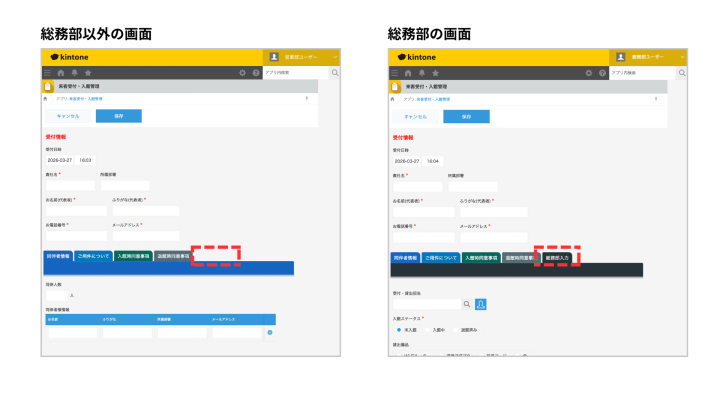Select the 未入館 radio button

pos(399,330)
